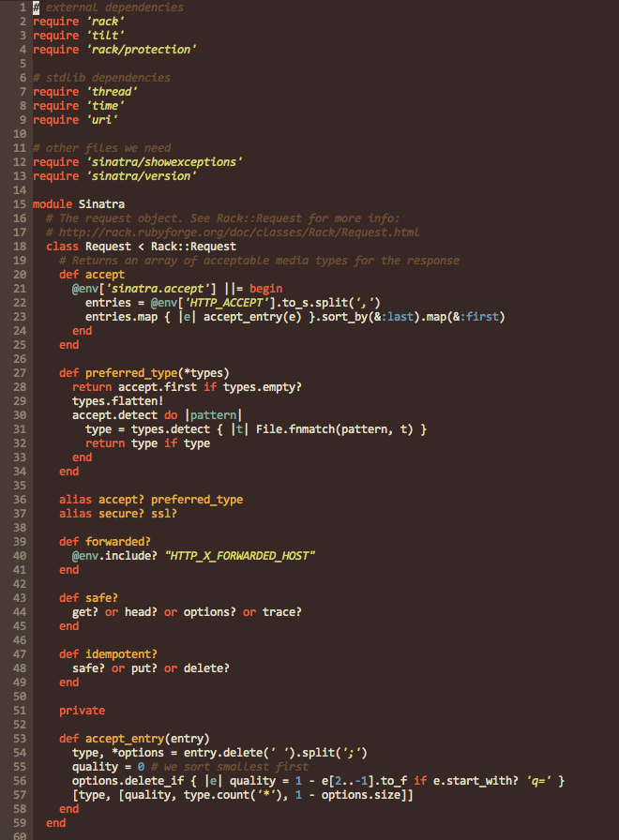The height and width of the screenshot is (840, 619).
Task: Click 'e.start_with?' on line 56
Action: point(476,781)
